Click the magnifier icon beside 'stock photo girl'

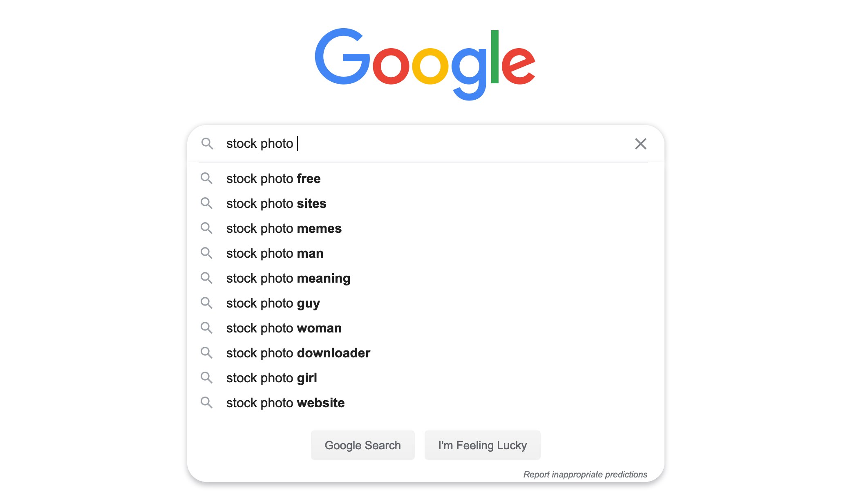(x=207, y=378)
